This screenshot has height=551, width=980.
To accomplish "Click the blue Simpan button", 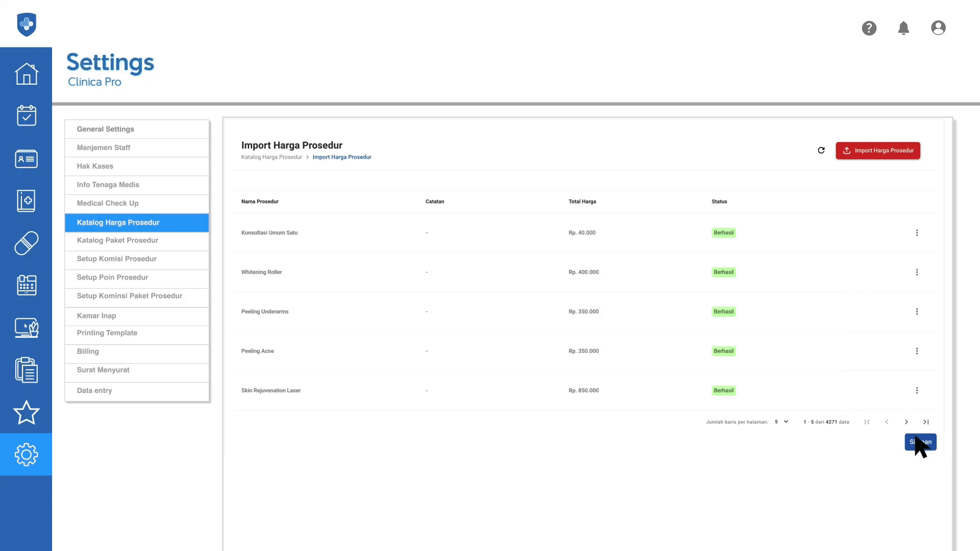I will point(920,442).
